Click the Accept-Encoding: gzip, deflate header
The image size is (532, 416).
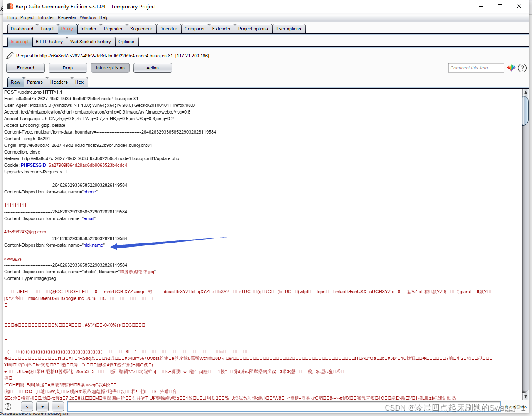34,125
